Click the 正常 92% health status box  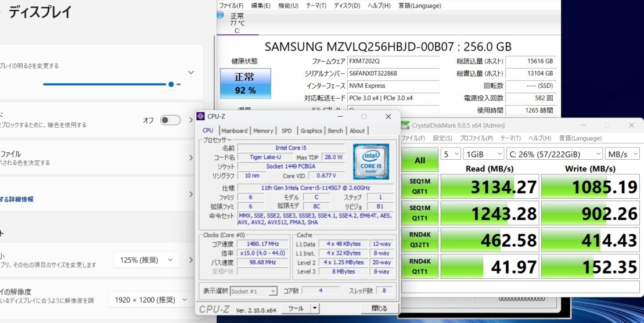point(245,83)
